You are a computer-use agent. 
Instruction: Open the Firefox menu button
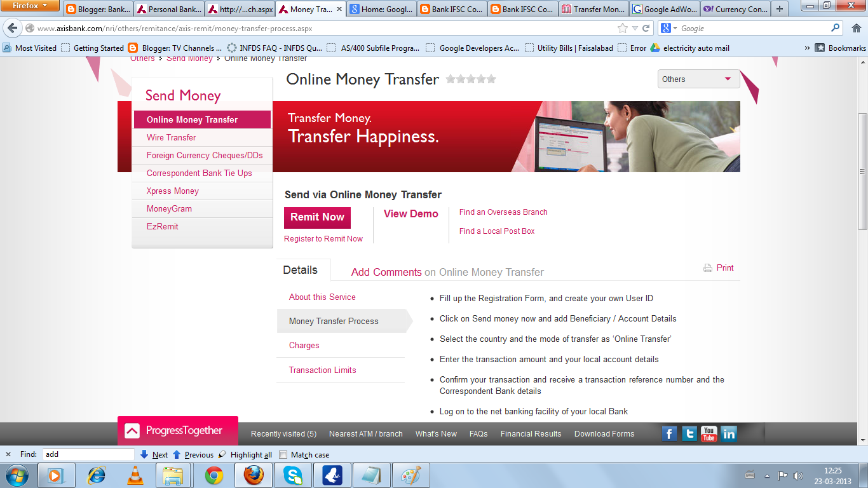31,6
